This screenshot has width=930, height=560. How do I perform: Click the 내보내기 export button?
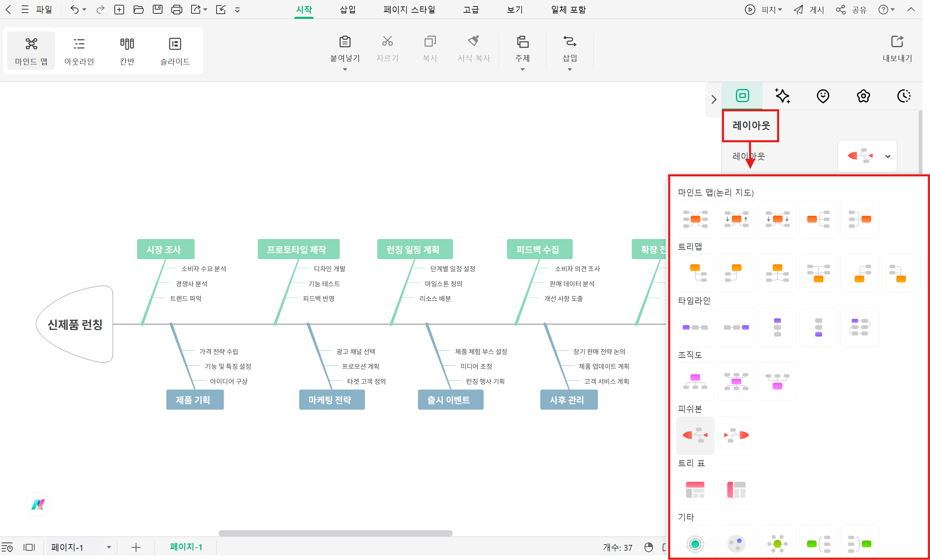click(x=897, y=49)
